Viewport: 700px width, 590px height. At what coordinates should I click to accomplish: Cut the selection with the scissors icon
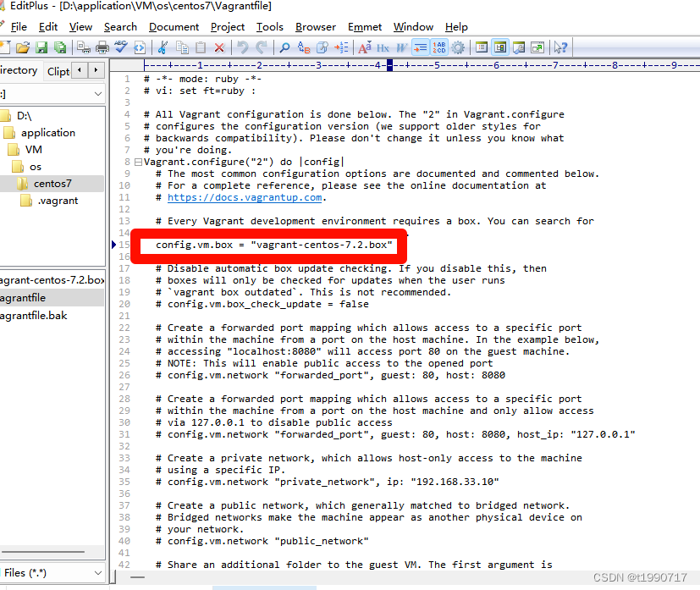coord(163,47)
